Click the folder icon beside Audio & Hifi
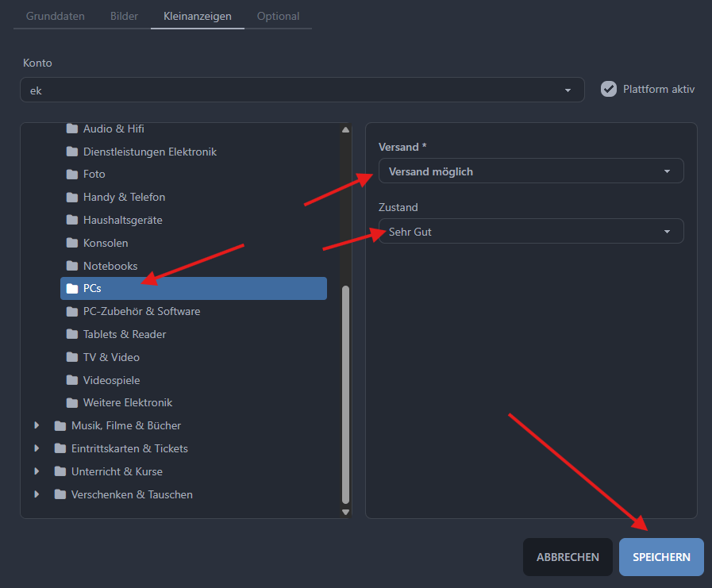Screen dimensions: 712x588 [72, 129]
